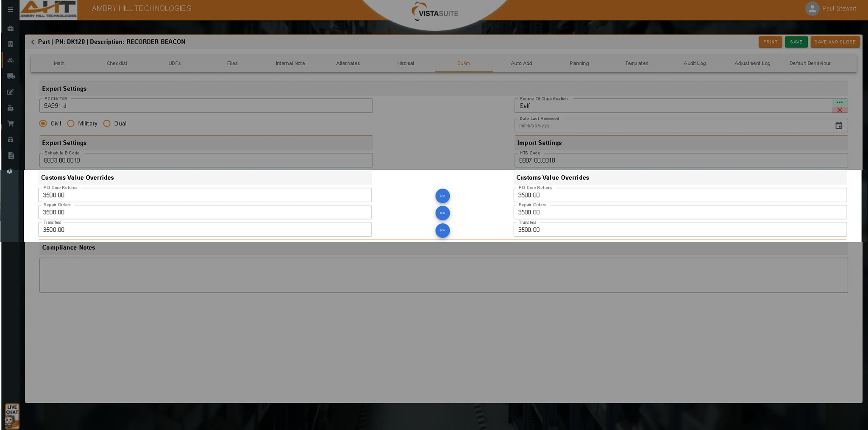The height and width of the screenshot is (430, 868).
Task: Click the truck icon in the sidebar
Action: (11, 76)
